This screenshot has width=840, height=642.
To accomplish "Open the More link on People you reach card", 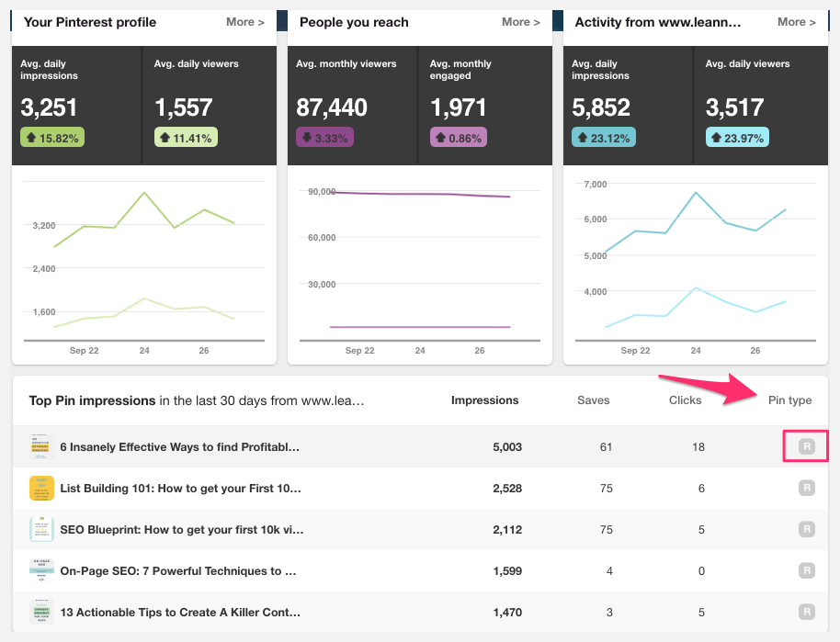I will (x=520, y=21).
